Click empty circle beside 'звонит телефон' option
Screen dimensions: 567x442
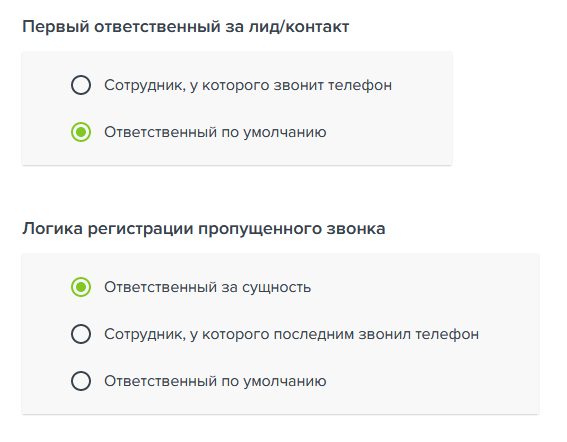point(81,85)
